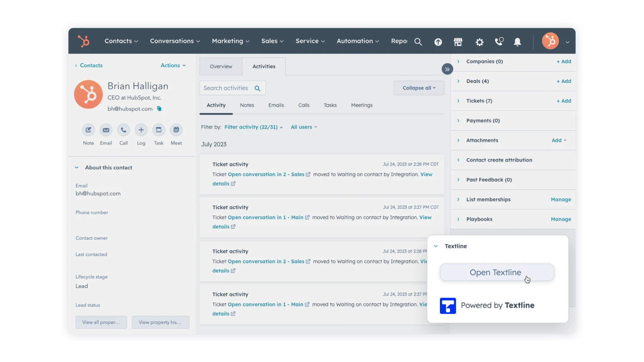This screenshot has width=644, height=362.
Task: Click external link icon next to '2 - Sales' first ticket
Action: point(308,175)
